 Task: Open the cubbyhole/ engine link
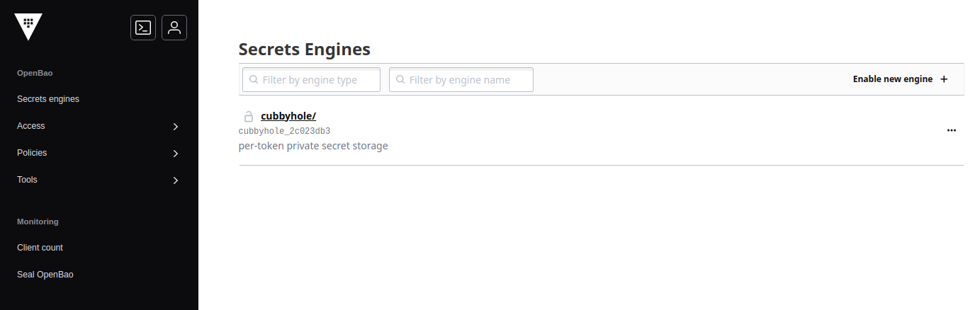tap(288, 116)
